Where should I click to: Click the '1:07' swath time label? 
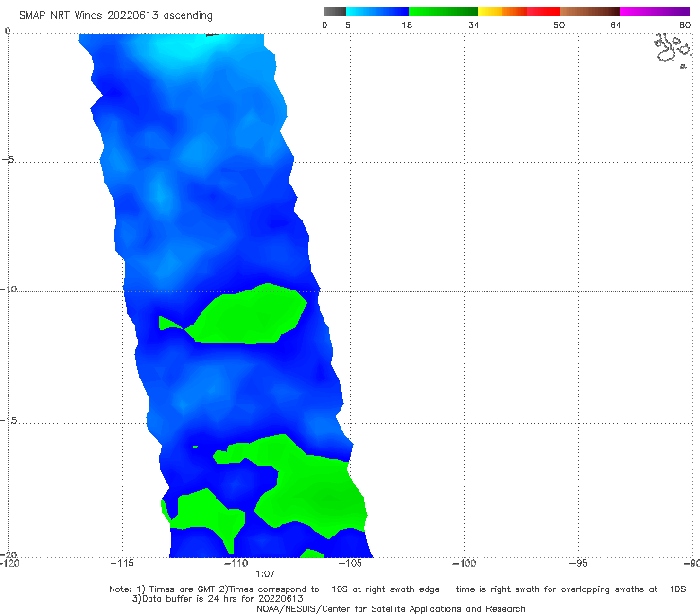coord(265,574)
